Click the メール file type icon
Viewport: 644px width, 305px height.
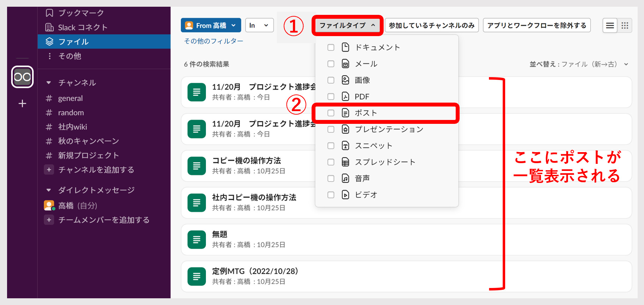[345, 64]
